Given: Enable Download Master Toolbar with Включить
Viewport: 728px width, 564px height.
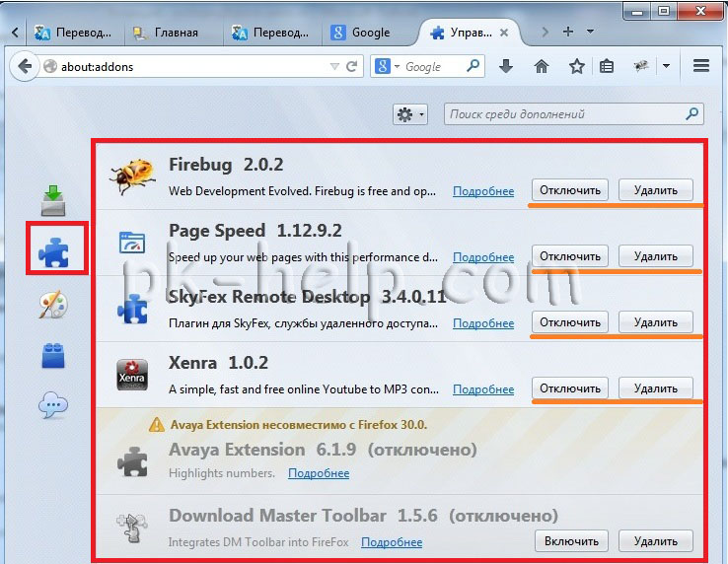Looking at the screenshot, I should [571, 541].
